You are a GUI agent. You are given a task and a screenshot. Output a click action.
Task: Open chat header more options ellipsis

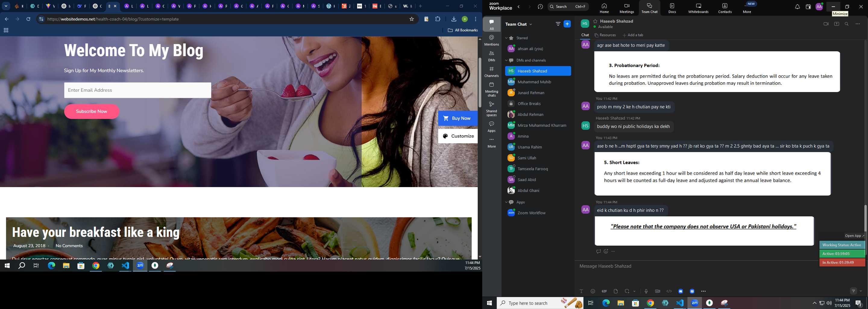(857, 24)
